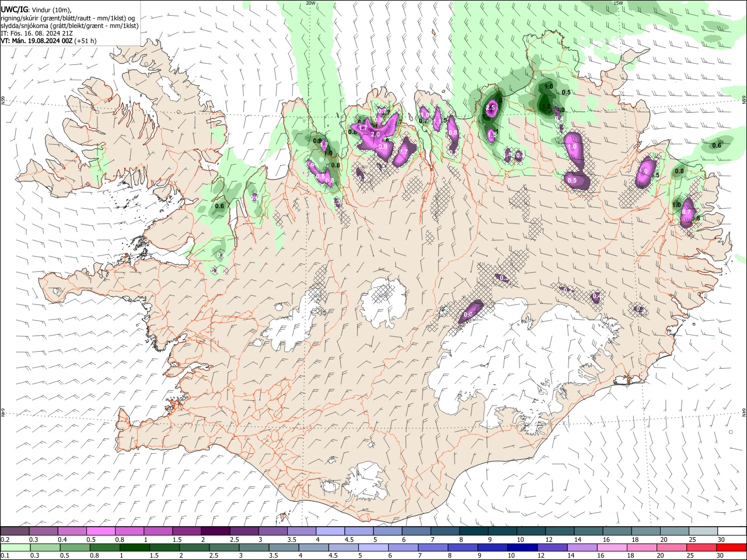
Task: Click the 'UWC/IG: Vindur (10m)' title text
Action: [36, 9]
